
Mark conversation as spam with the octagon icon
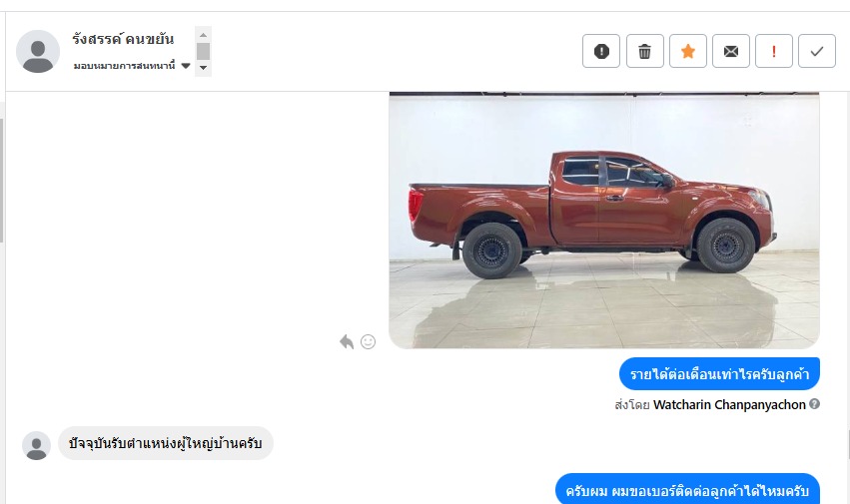pyautogui.click(x=601, y=51)
